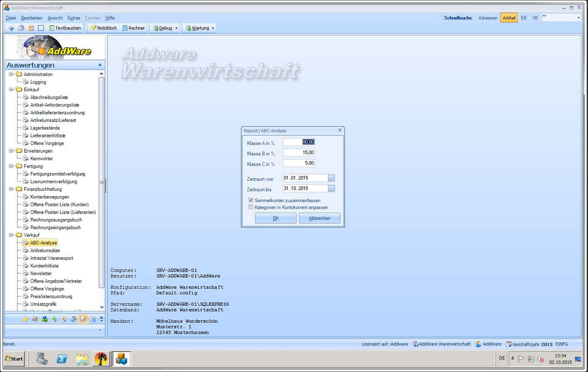Collapse the Finanzbuchhaltung tree folder
The width and height of the screenshot is (588, 372).
click(11, 189)
